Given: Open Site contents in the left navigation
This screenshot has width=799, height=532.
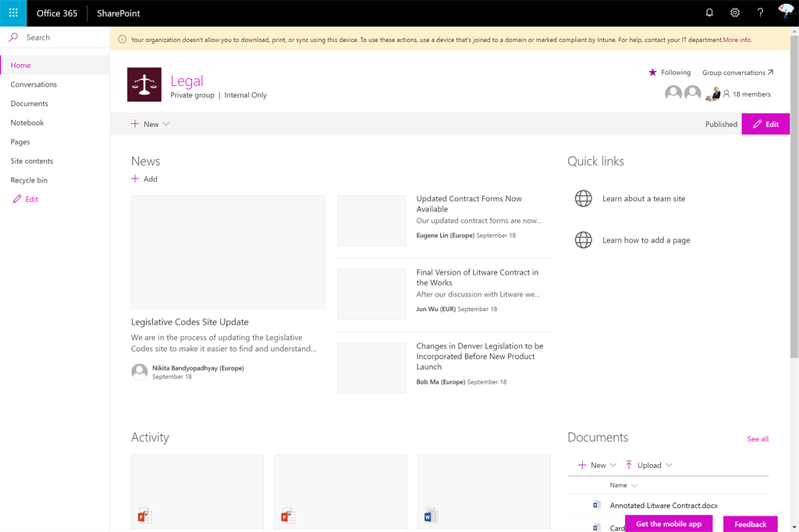Looking at the screenshot, I should click(32, 161).
